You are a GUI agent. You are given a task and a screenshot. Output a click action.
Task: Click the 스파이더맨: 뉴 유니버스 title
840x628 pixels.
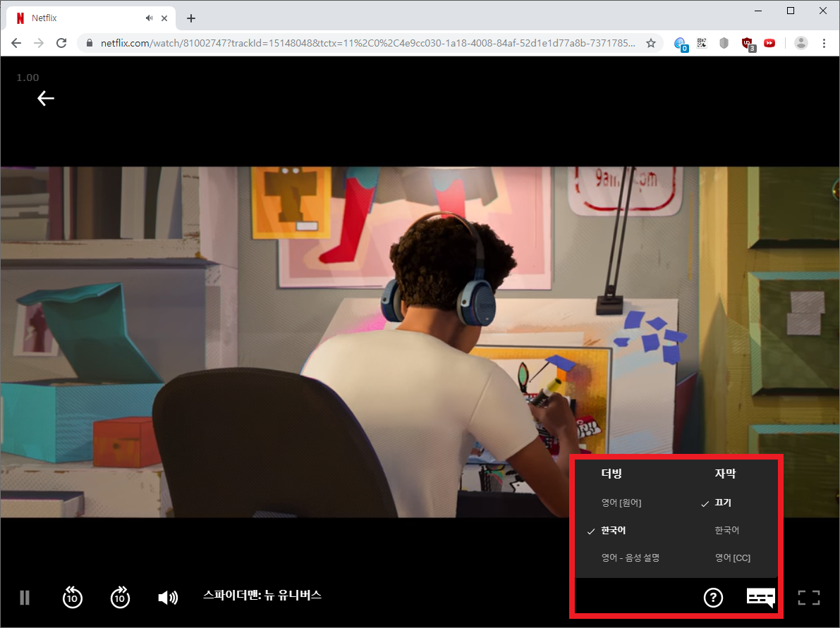pyautogui.click(x=262, y=595)
